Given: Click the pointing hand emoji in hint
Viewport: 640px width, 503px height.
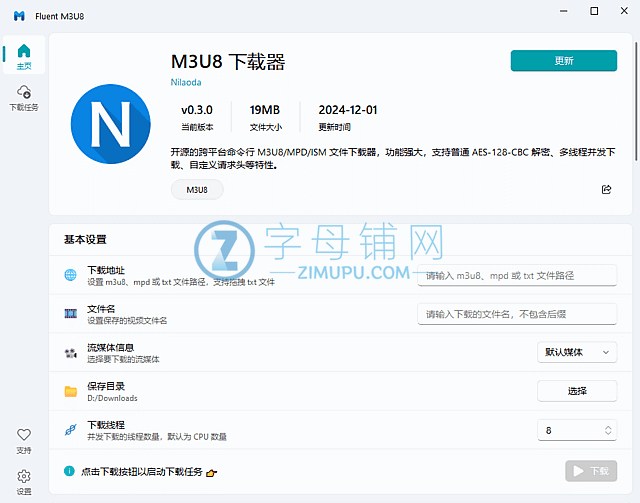Looking at the screenshot, I should coord(211,473).
